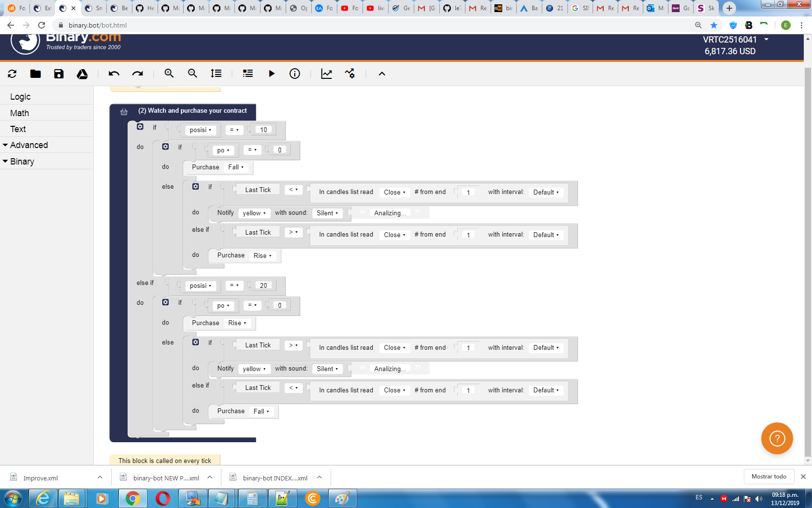Change the notify color from yellow

(254, 213)
